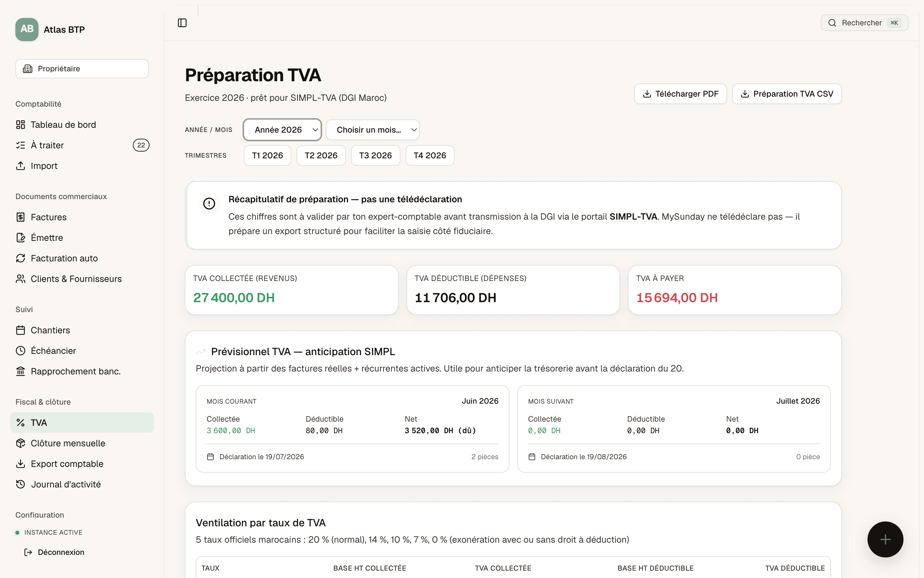Click the Chantiers calendar icon
This screenshot has width=924, height=578.
pos(21,330)
